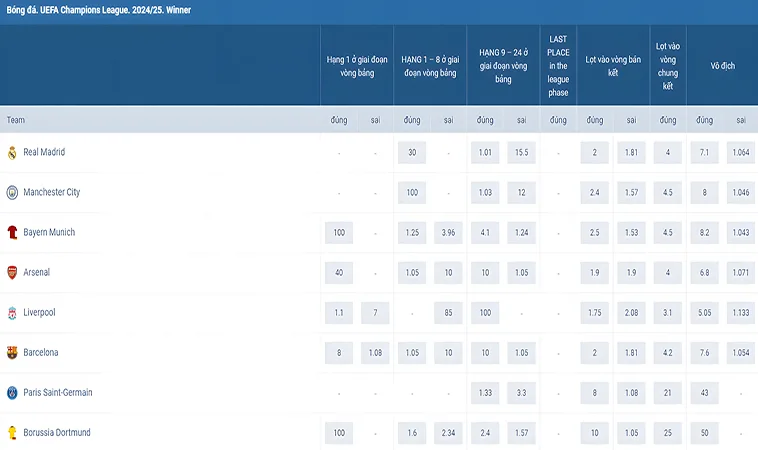Select Liverpool's 5.05 winner odds
Viewport: 758px width, 450px height.
[704, 313]
